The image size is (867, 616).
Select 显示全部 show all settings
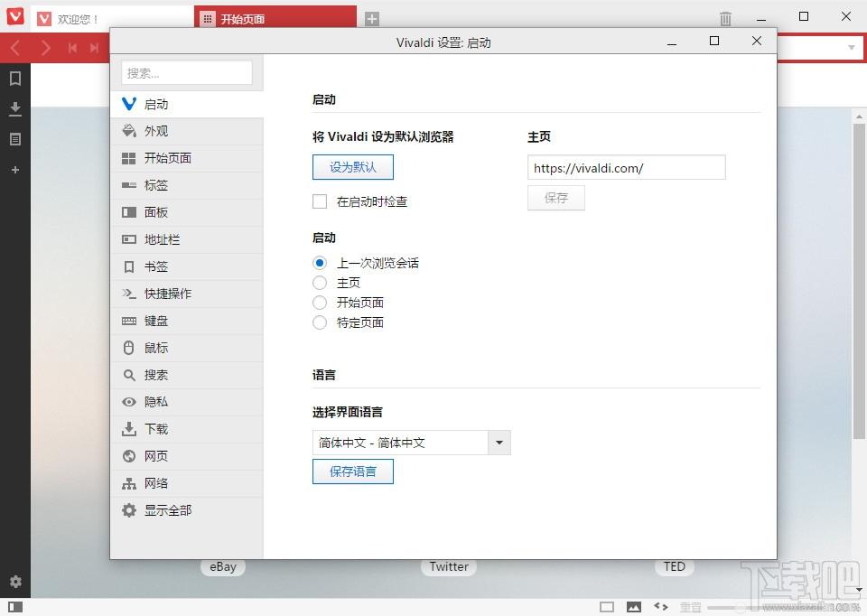(187, 510)
